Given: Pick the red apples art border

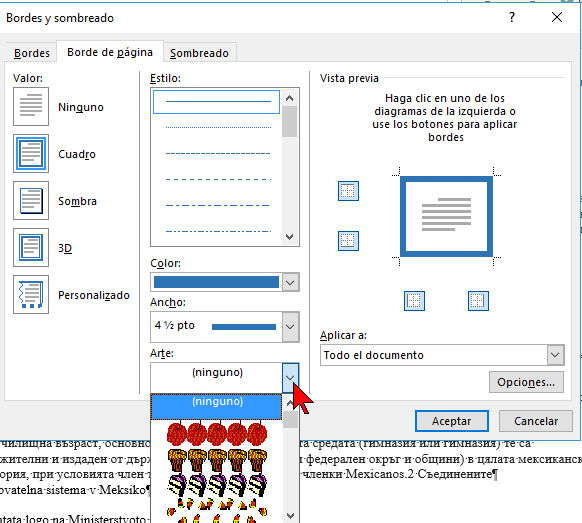Looking at the screenshot, I should coord(217,434).
